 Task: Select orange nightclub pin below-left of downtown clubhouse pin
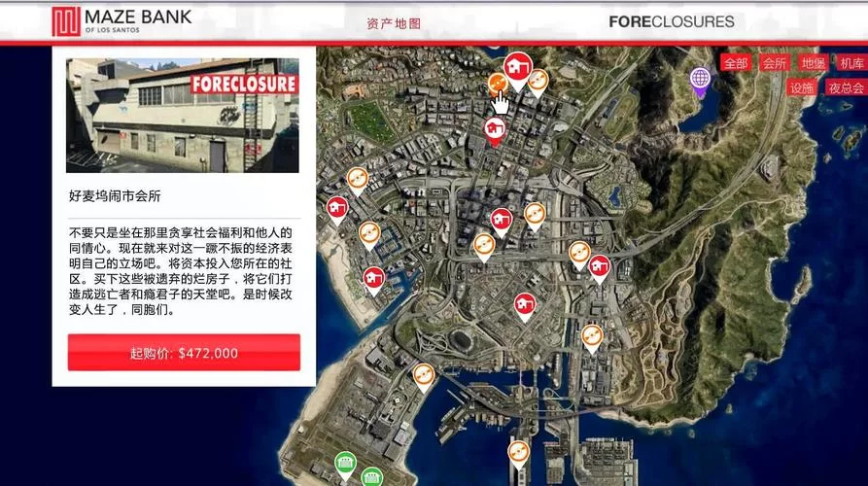[x=484, y=246]
